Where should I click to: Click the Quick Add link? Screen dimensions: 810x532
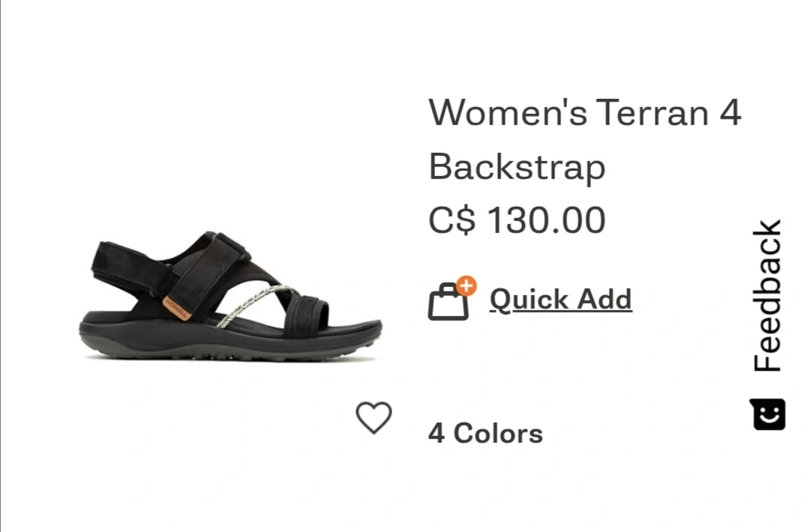tap(560, 299)
